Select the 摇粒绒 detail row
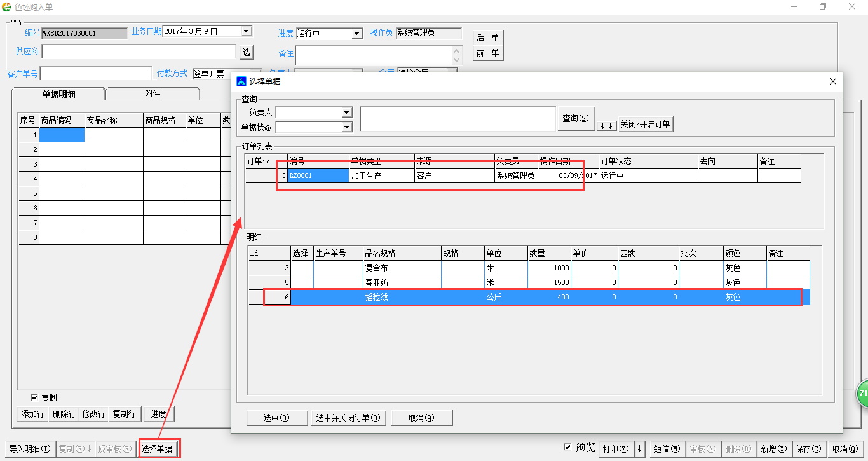868x461 pixels. 529,297
